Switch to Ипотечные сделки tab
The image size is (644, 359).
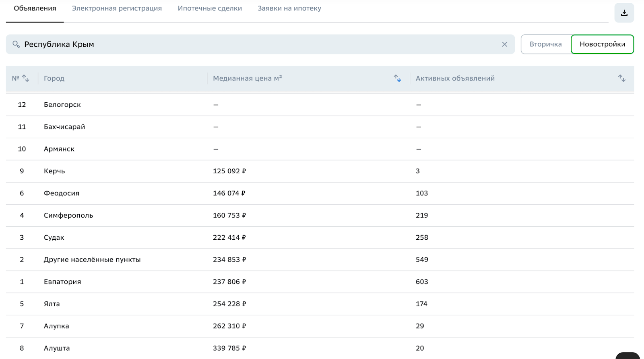click(210, 8)
